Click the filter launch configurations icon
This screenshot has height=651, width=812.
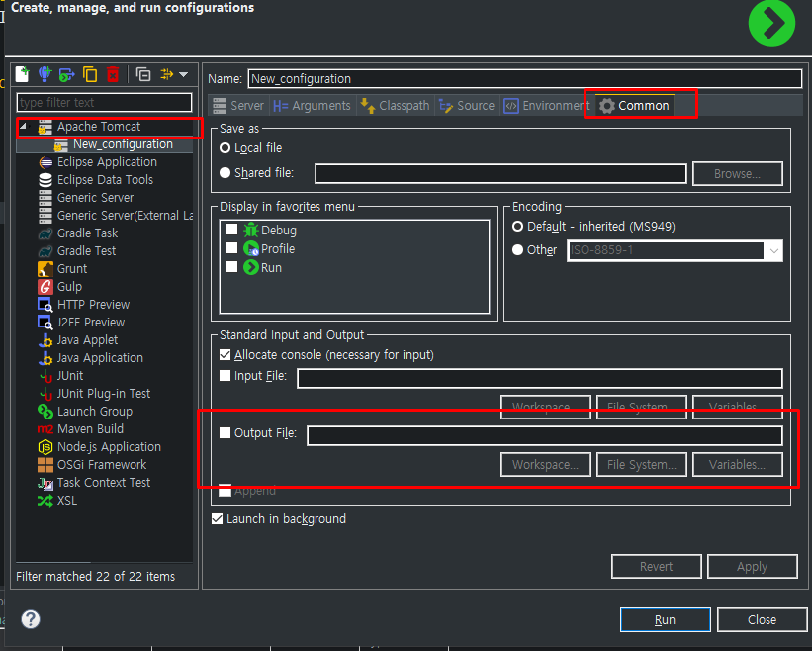[167, 74]
